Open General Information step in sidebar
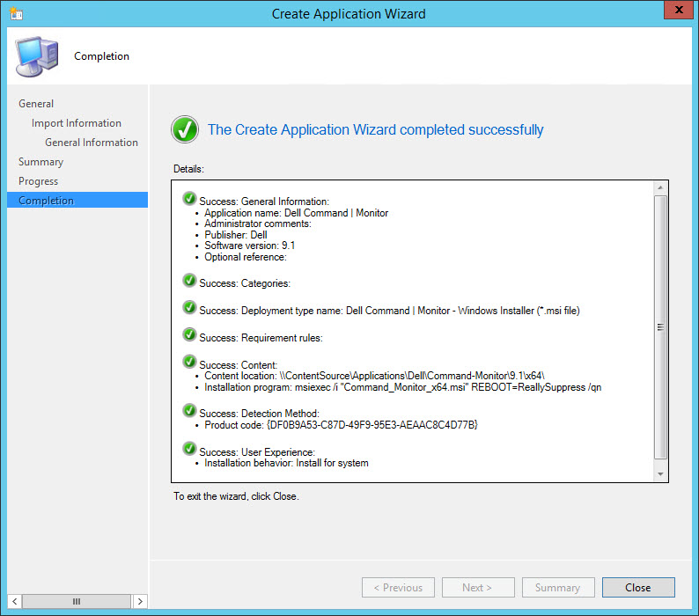This screenshot has height=616, width=699. coord(92,143)
